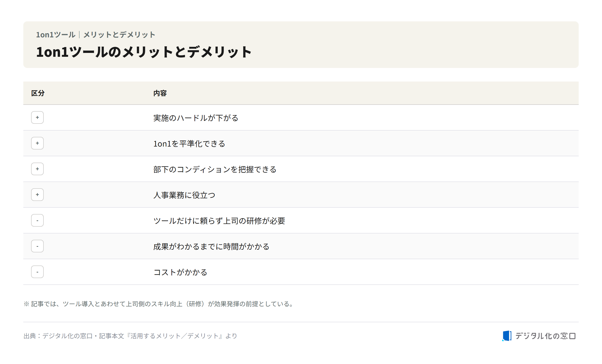Click the row text 1on1を平準化できる
This screenshot has width=602, height=364.
[x=189, y=144]
